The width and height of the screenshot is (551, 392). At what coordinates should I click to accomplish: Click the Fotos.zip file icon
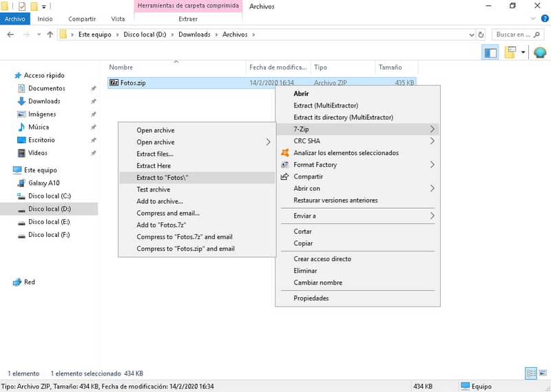[x=114, y=83]
